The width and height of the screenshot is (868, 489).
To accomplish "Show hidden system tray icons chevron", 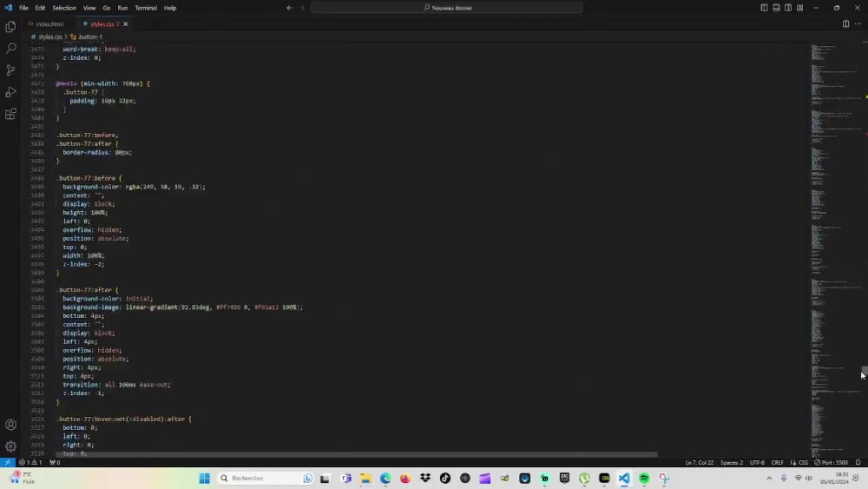I will [769, 479].
